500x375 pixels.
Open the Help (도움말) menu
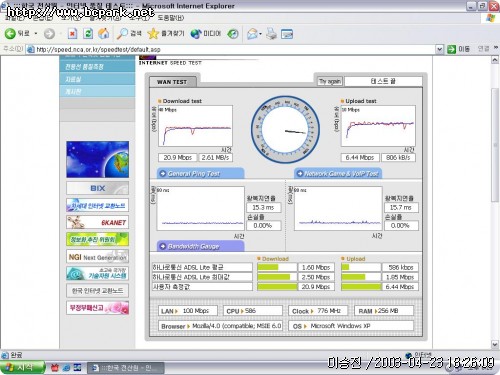tap(171, 18)
